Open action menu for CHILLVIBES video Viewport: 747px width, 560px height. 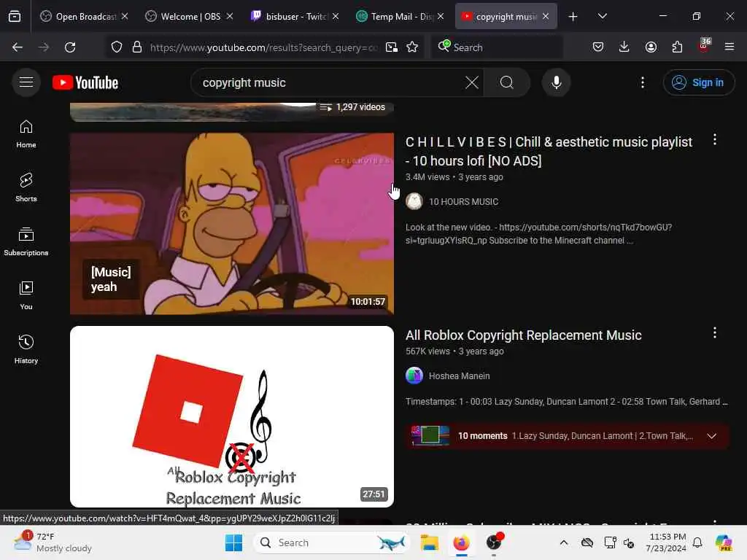point(715,139)
